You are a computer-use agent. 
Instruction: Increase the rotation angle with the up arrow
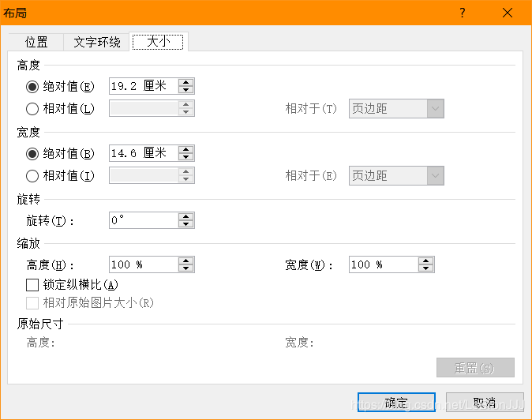[185, 217]
